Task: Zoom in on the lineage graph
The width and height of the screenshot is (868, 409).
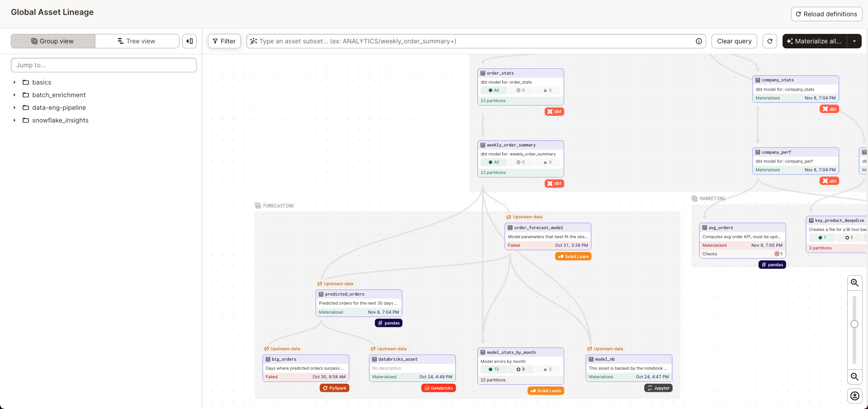Action: tap(854, 283)
